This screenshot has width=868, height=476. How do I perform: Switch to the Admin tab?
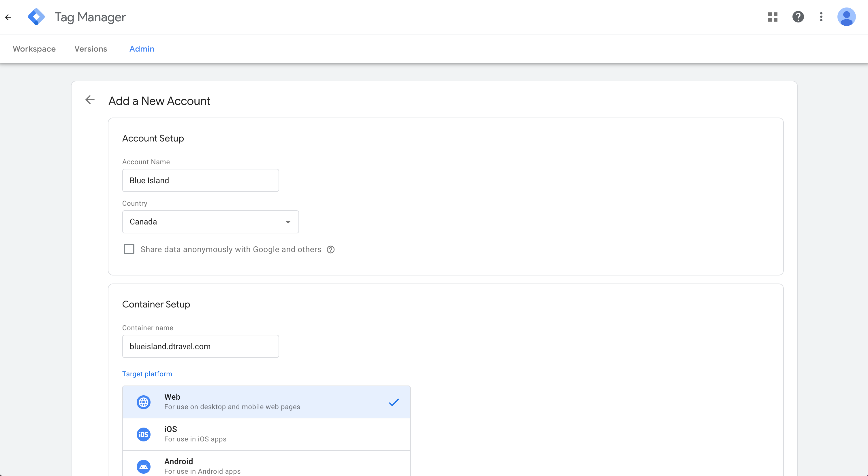[x=142, y=49]
